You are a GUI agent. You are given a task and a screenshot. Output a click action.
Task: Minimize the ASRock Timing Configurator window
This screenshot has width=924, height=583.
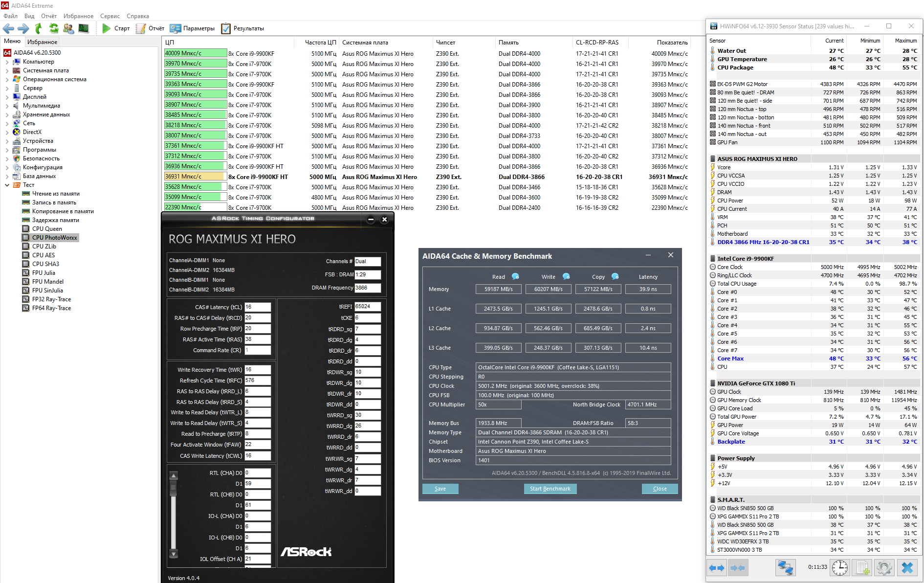coord(371,220)
